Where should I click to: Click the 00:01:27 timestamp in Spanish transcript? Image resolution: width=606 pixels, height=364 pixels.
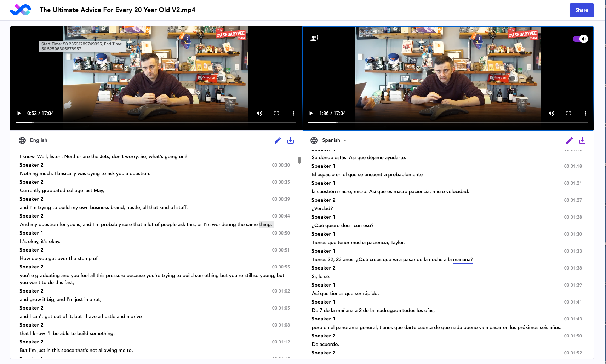[573, 200]
